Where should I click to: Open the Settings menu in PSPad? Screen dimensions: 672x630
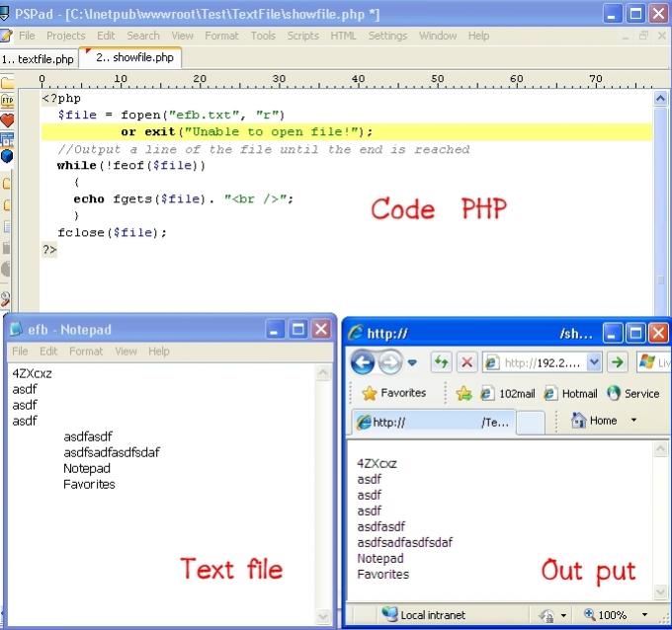point(387,36)
